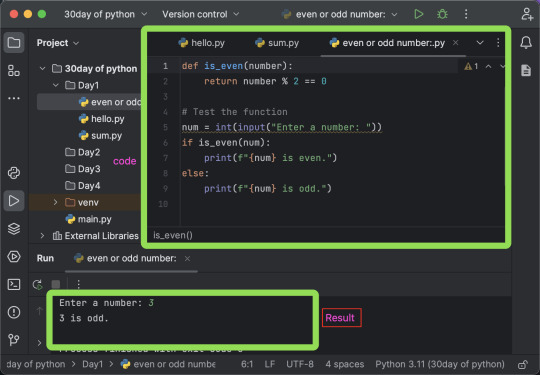Stop the running process
The image size is (540, 375).
click(x=56, y=284)
